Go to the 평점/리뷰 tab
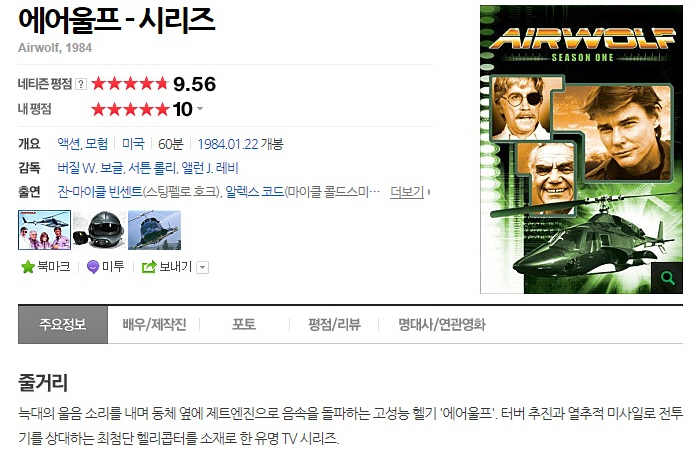Screen dimensions: 700x457 tap(334, 324)
